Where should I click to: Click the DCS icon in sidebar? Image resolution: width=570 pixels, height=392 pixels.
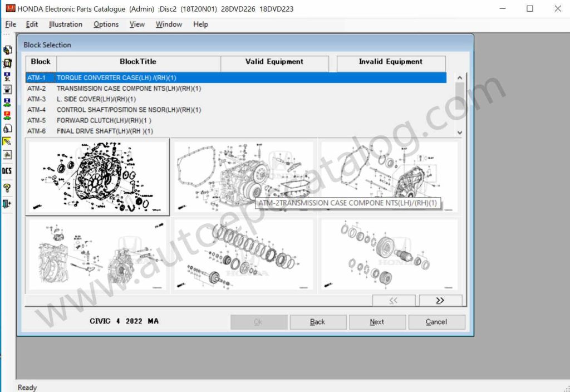pos(7,170)
